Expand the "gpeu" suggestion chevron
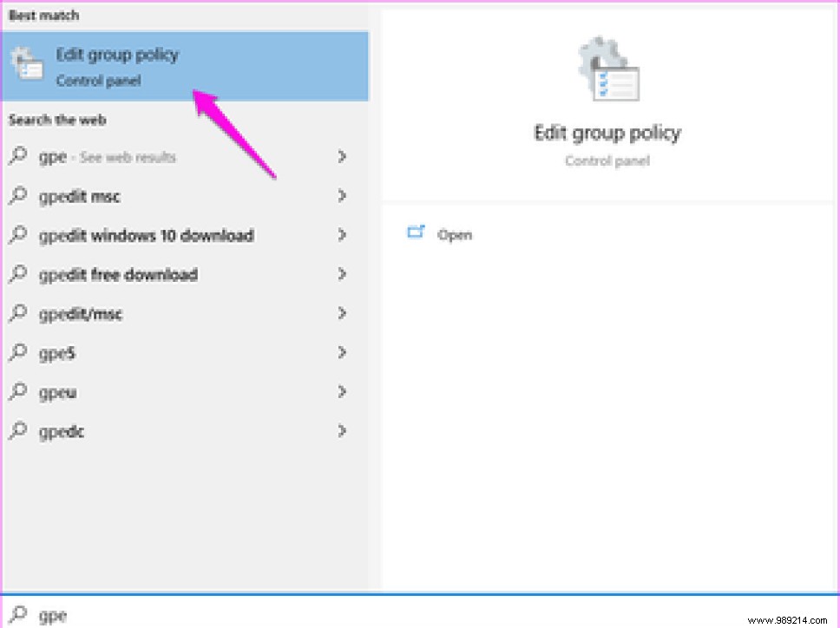Screen dimensions: 840x628 (343, 392)
